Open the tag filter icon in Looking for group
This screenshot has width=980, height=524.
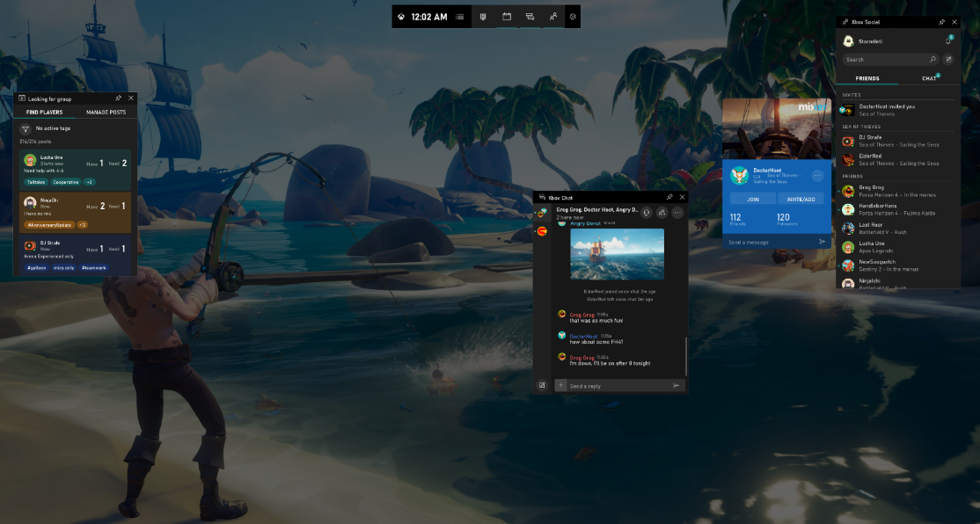click(x=26, y=129)
